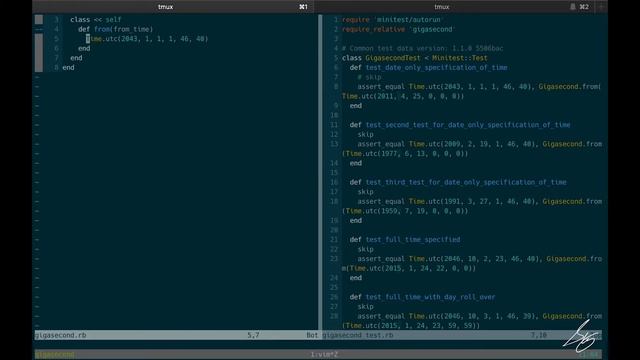The width and height of the screenshot is (640, 360).
Task: Click the test_date_only_specification_of_time method name
Action: [436, 68]
